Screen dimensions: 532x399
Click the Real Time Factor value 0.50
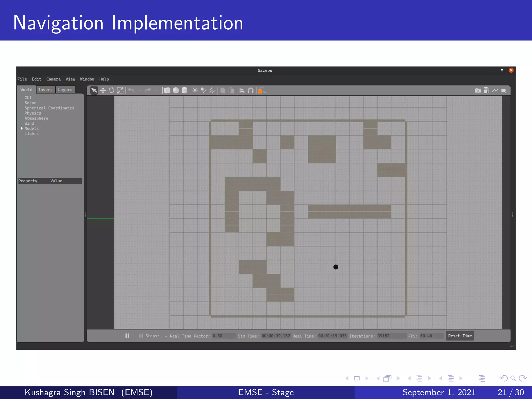click(x=224, y=336)
